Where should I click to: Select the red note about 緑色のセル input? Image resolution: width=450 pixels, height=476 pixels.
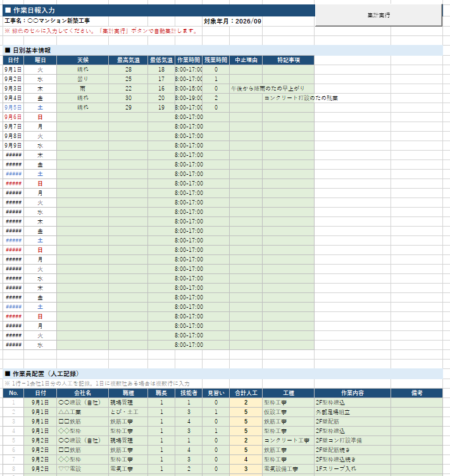point(101,31)
